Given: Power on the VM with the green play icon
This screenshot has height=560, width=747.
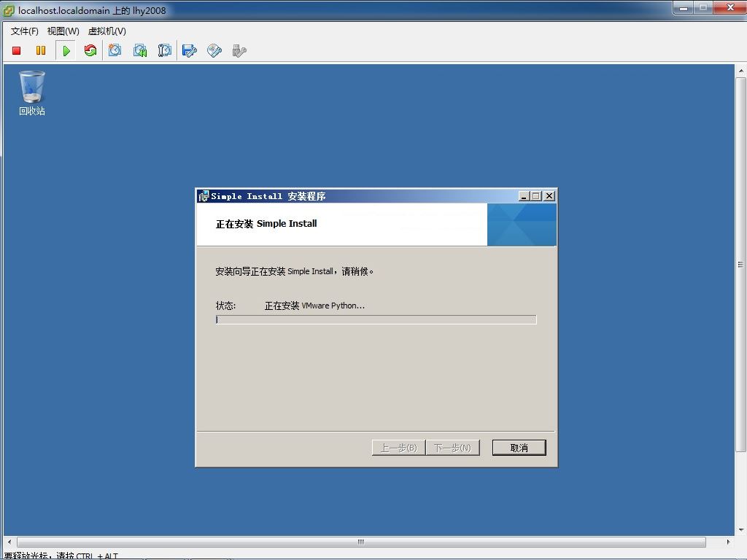Looking at the screenshot, I should pyautogui.click(x=66, y=50).
